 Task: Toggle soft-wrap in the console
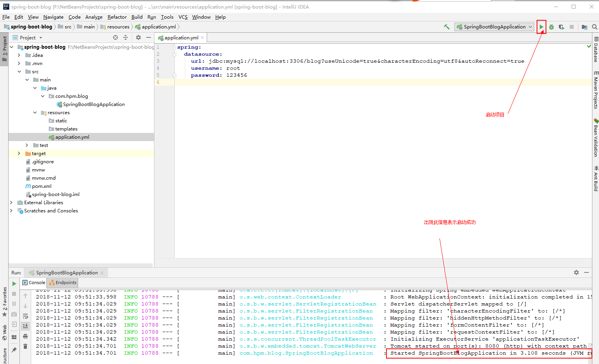[x=26, y=316]
